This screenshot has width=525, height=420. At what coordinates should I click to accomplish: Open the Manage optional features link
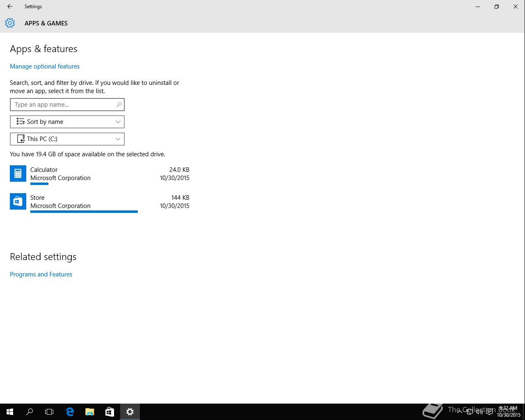coord(45,66)
